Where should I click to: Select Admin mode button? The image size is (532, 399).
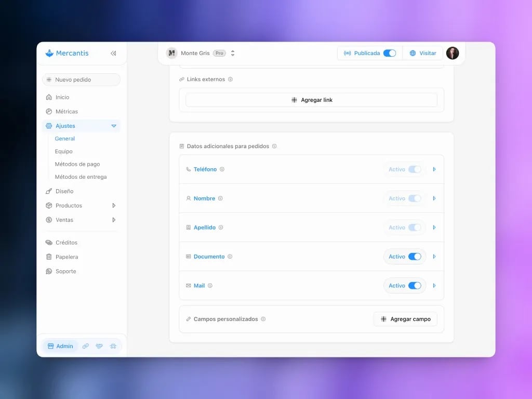[60, 346]
